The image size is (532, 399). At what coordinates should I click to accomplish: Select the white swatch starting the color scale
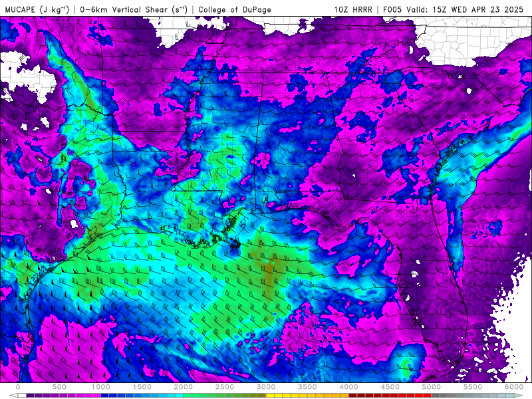tap(22, 395)
